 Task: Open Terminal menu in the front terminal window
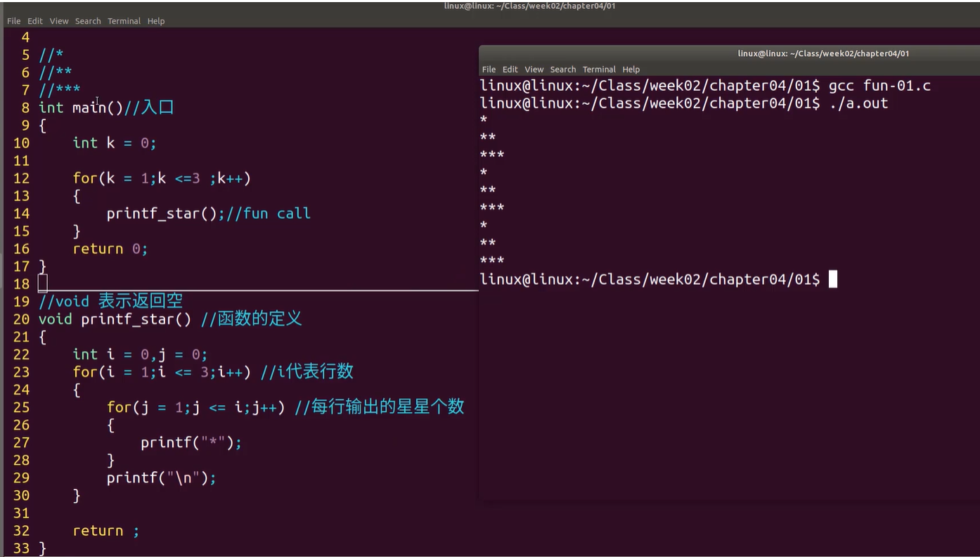pyautogui.click(x=599, y=70)
